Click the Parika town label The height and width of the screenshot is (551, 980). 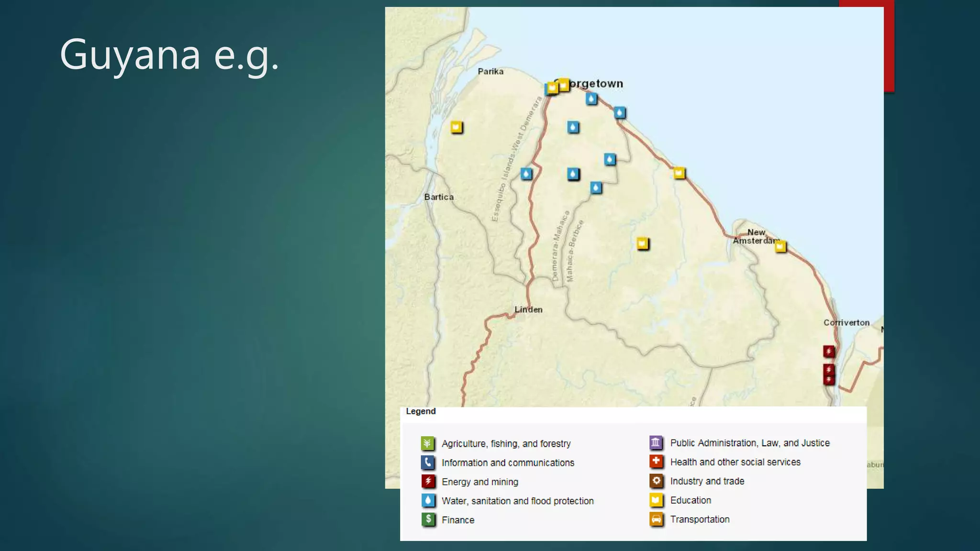point(490,72)
